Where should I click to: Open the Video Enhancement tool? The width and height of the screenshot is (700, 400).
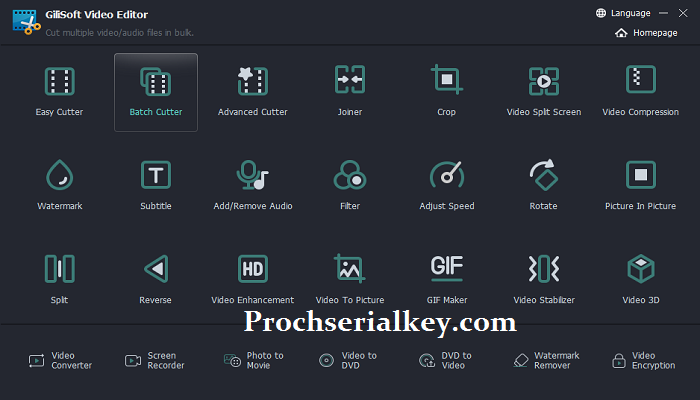point(253,280)
